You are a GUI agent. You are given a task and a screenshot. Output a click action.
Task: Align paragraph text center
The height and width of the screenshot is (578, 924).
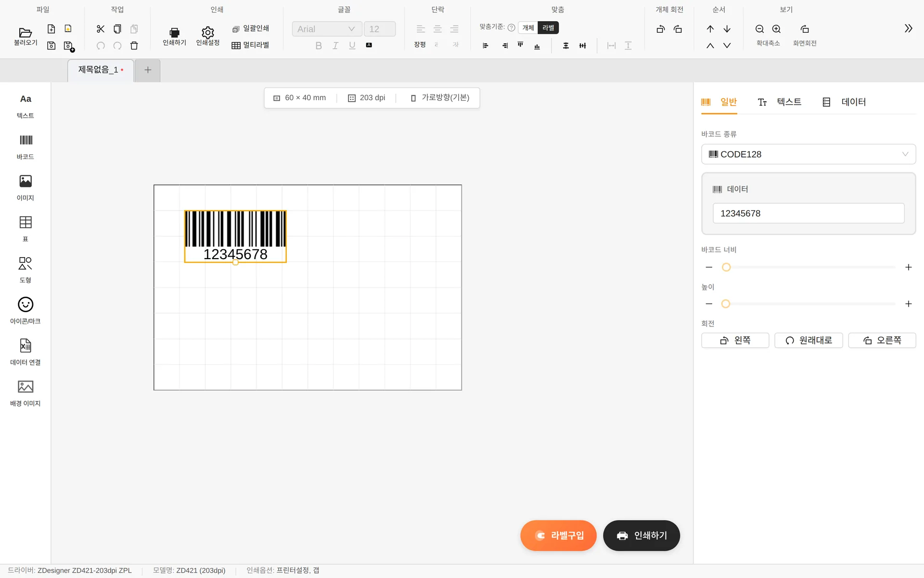tap(437, 29)
